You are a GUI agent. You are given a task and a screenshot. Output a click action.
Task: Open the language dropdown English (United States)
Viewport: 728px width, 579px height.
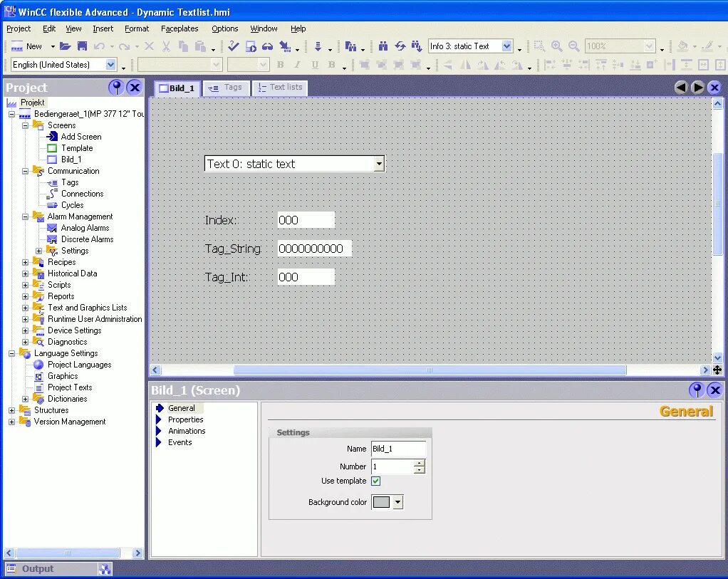tap(110, 65)
